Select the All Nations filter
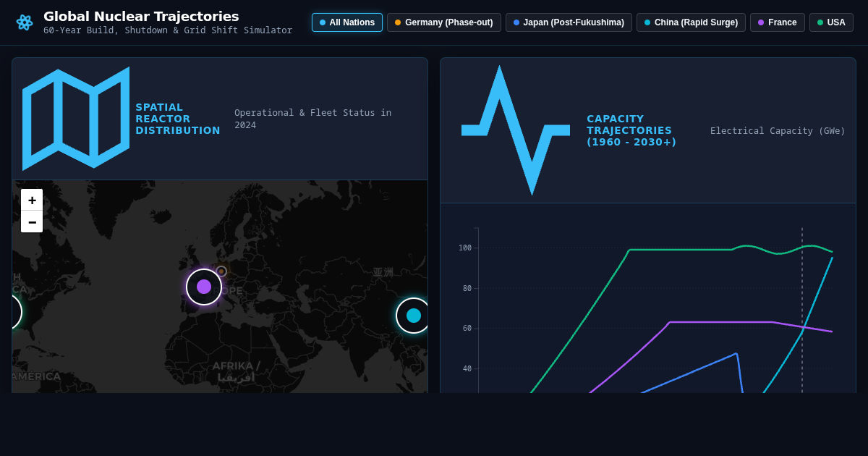Image resolution: width=868 pixels, height=456 pixels. (347, 22)
